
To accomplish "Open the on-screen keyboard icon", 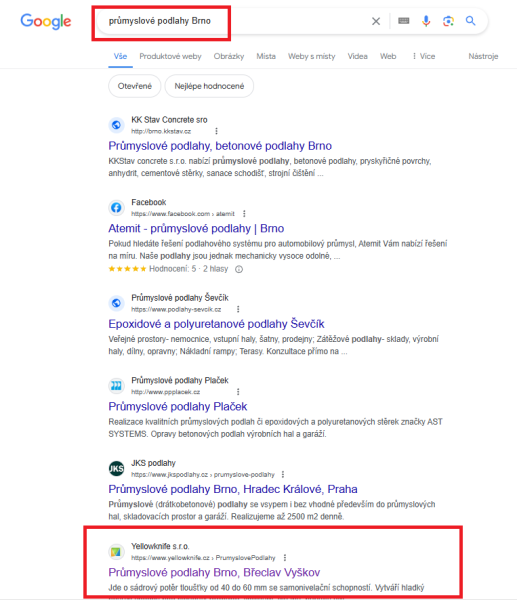I will [403, 21].
